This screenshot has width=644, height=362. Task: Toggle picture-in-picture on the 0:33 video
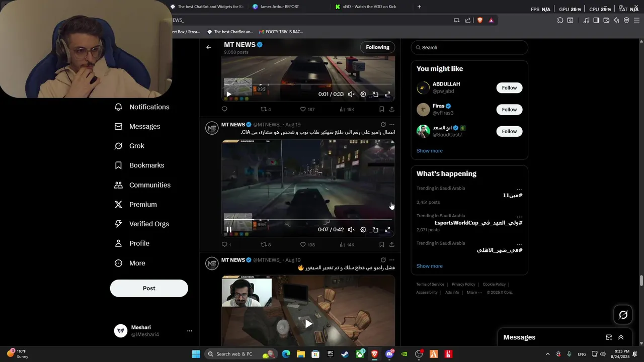[375, 94]
